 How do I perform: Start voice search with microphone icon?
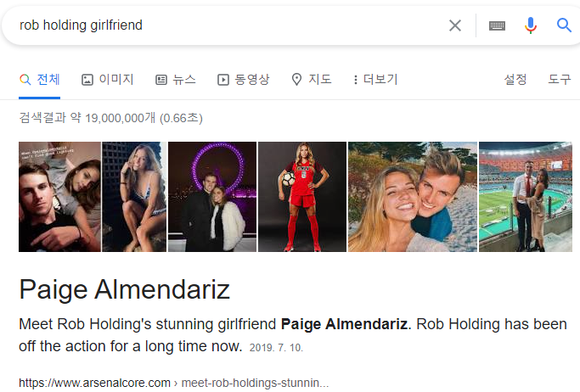[x=531, y=25]
